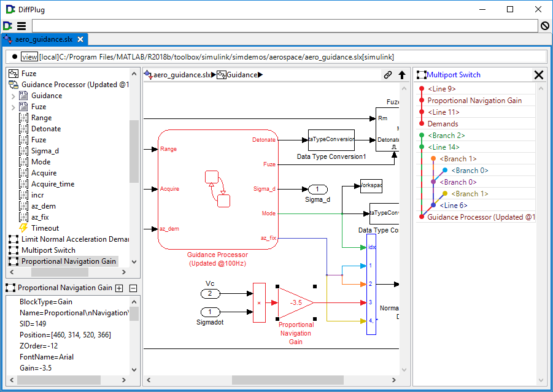Select Timeout event item in tree

coord(45,228)
